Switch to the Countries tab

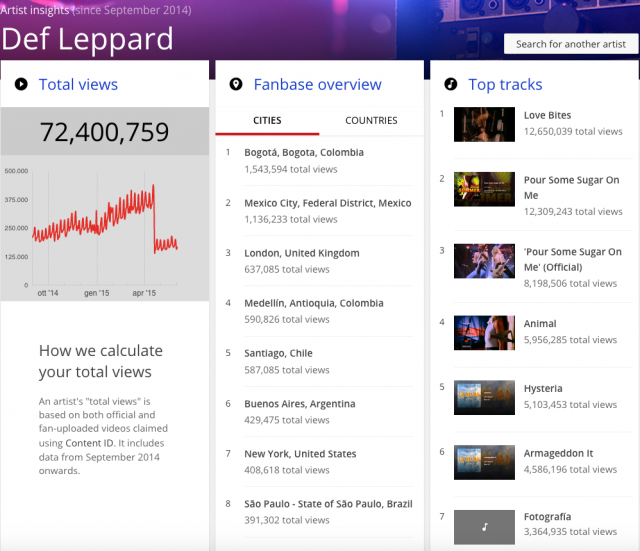tap(371, 120)
